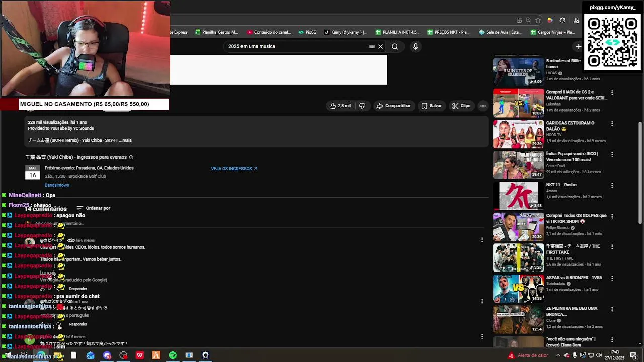
Task: Open Cargos Ninjas bookmark
Action: [x=552, y=32]
